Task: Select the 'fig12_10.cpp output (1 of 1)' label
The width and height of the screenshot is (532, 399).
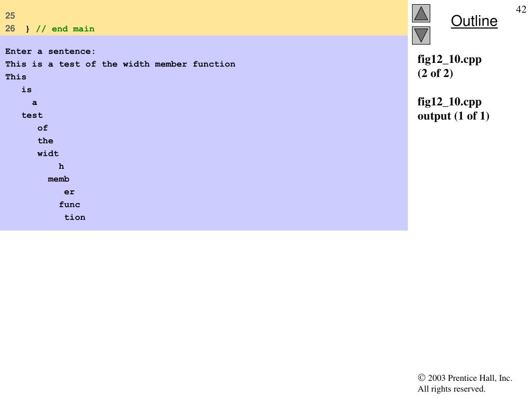Action: point(453,109)
